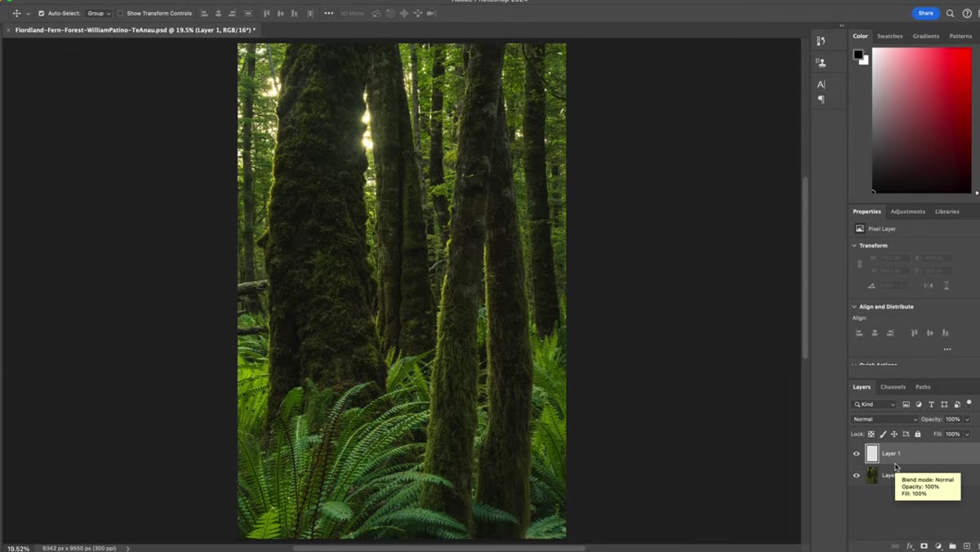
Task: Toggle Lock all padlock icon
Action: pyautogui.click(x=917, y=434)
